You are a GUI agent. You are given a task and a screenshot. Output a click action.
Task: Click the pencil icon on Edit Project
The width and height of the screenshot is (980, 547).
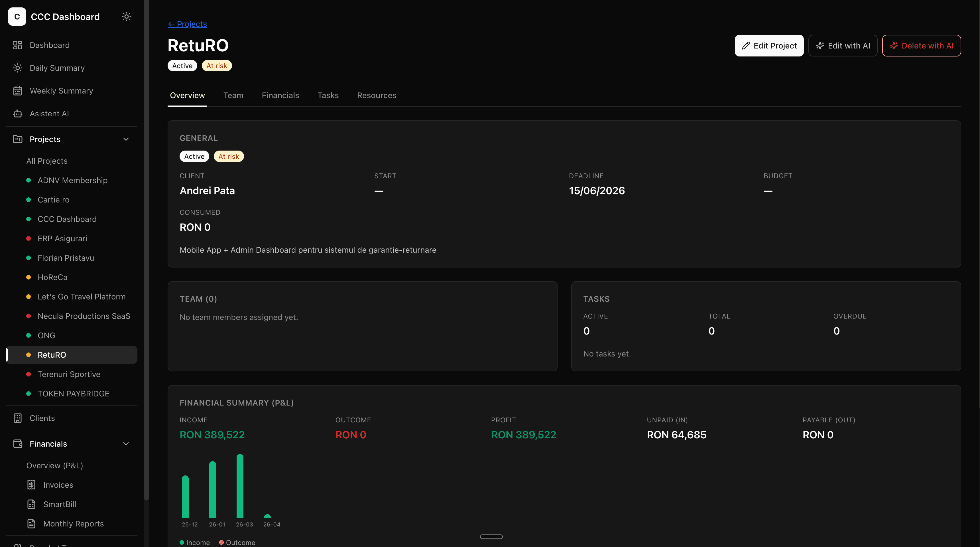(746, 46)
